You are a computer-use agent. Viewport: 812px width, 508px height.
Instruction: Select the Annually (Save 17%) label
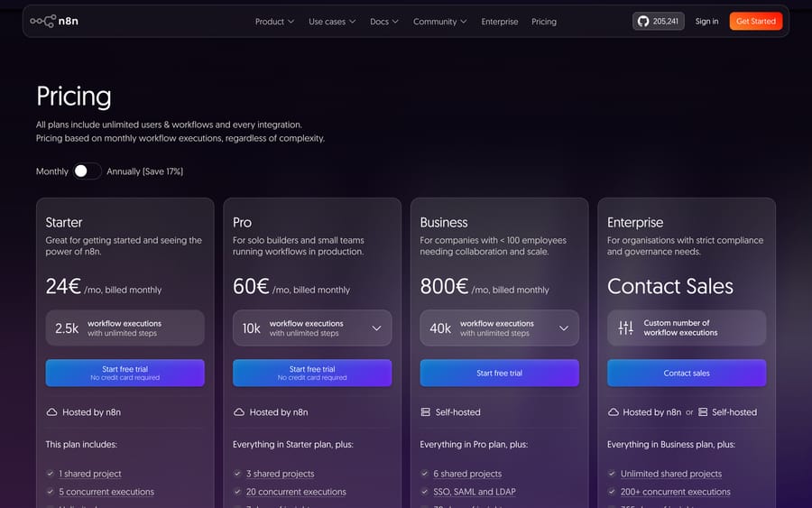(x=145, y=171)
